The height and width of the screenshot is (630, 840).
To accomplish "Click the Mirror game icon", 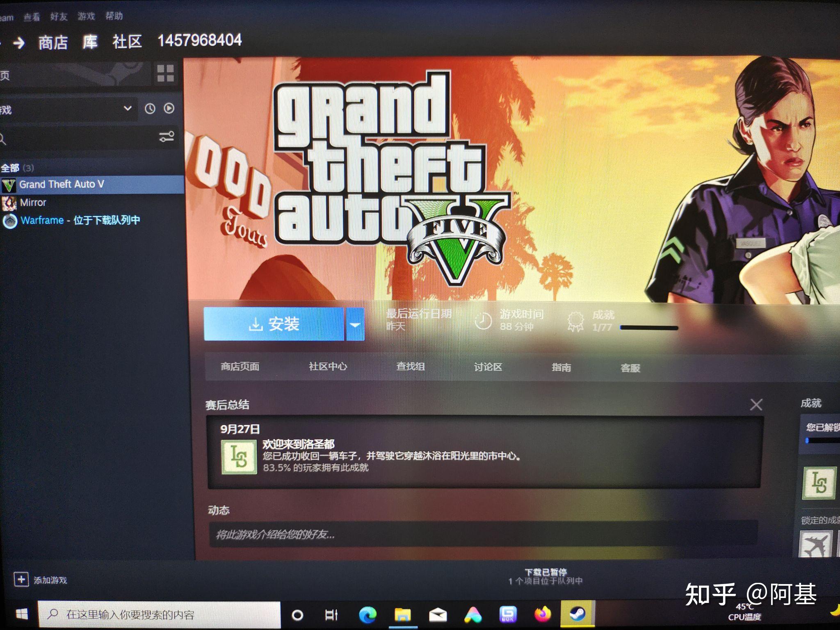I will (9, 203).
